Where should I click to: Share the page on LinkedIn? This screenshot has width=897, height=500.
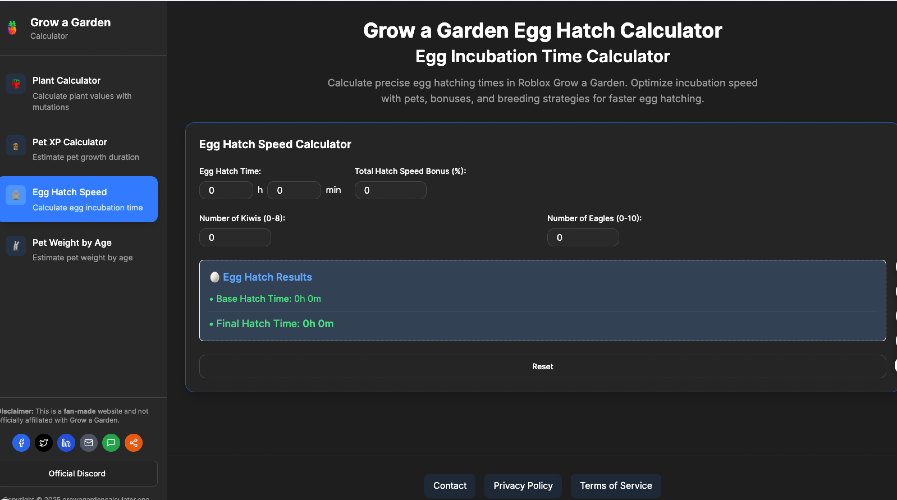pyautogui.click(x=66, y=443)
